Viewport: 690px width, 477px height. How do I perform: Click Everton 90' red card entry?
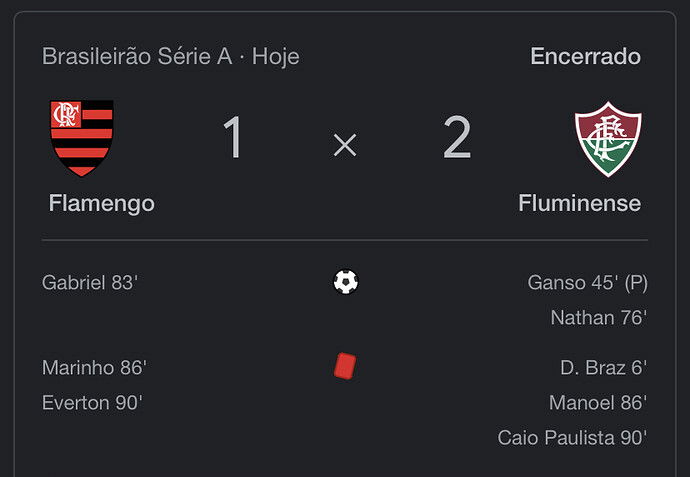pos(92,403)
